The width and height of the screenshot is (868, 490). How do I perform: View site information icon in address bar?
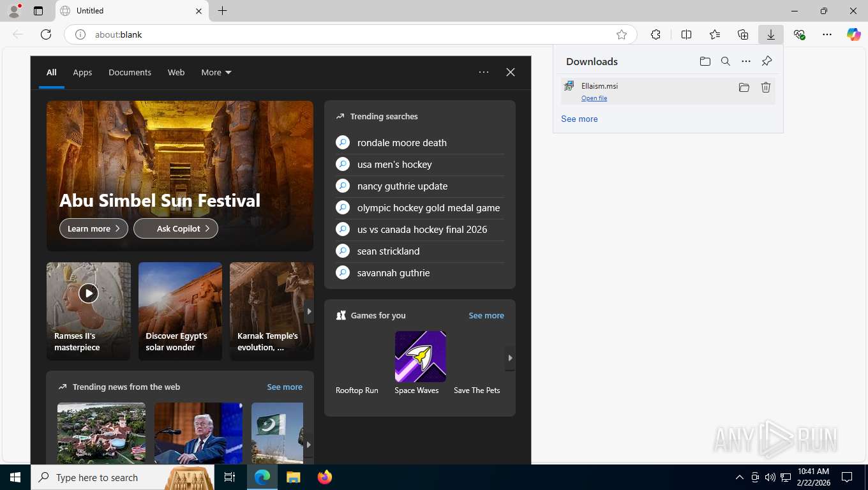pos(80,34)
